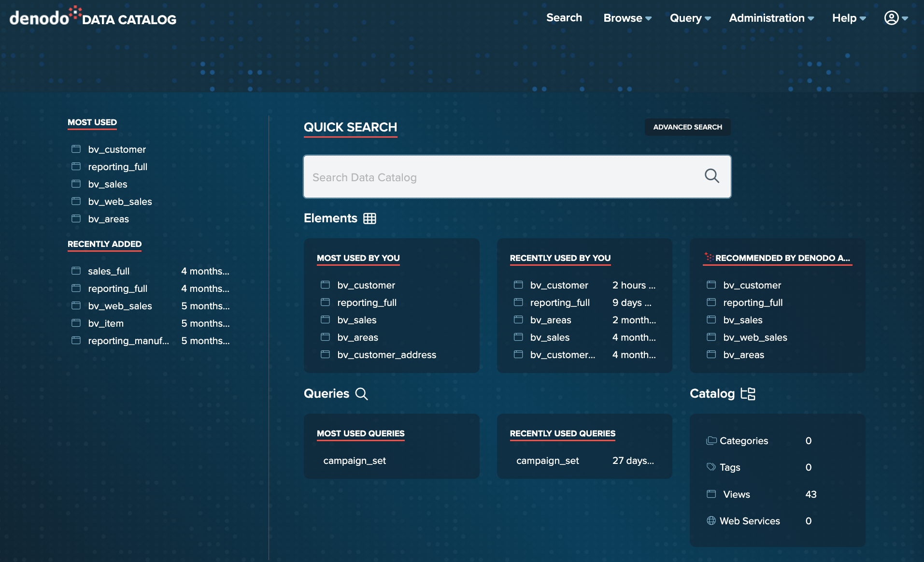Click the Web Services globe icon
924x562 pixels.
711,521
